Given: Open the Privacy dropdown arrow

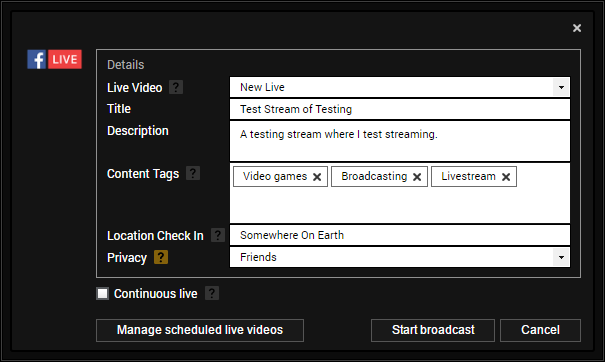Looking at the screenshot, I should (561, 257).
